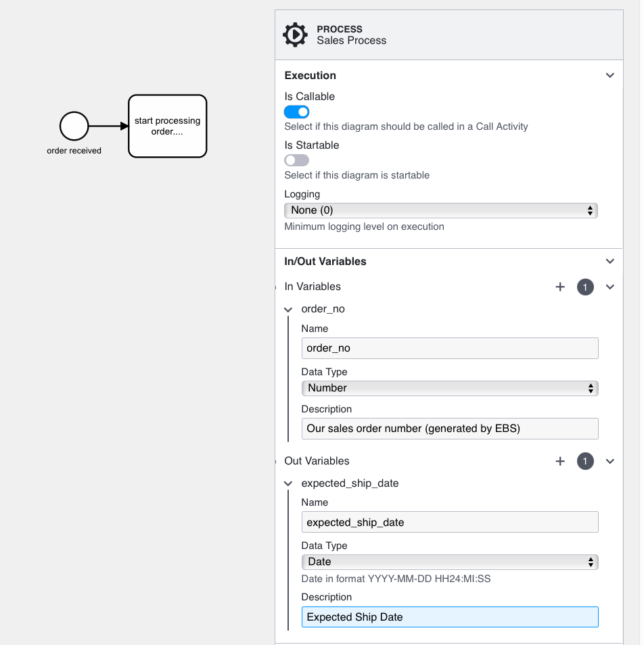Select the order received start event circle

(x=74, y=126)
